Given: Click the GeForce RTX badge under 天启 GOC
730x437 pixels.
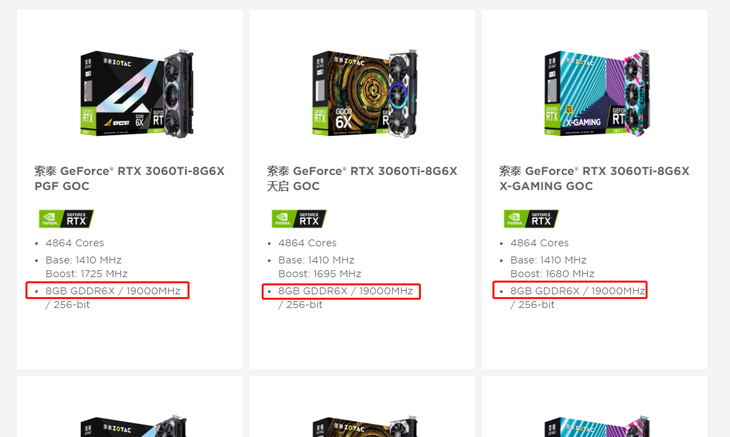Looking at the screenshot, I should pos(299,219).
